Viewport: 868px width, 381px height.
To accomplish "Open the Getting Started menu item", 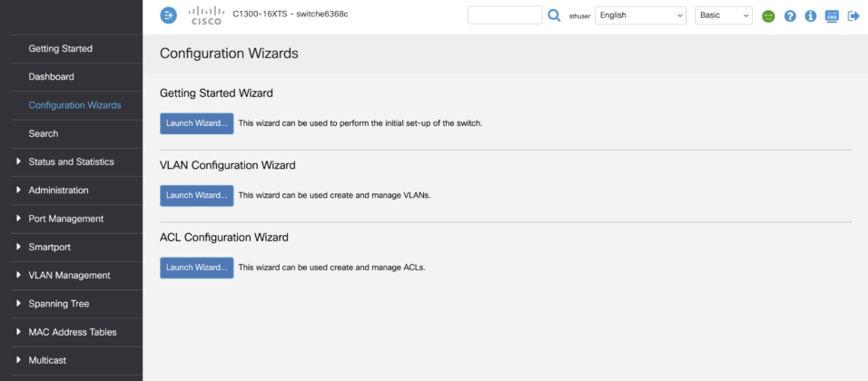I will click(x=60, y=49).
